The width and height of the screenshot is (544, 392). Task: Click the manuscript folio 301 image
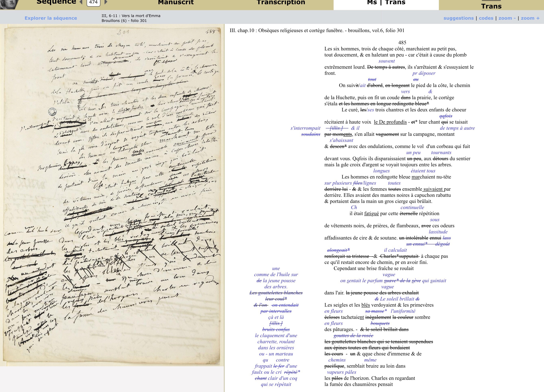click(112, 195)
